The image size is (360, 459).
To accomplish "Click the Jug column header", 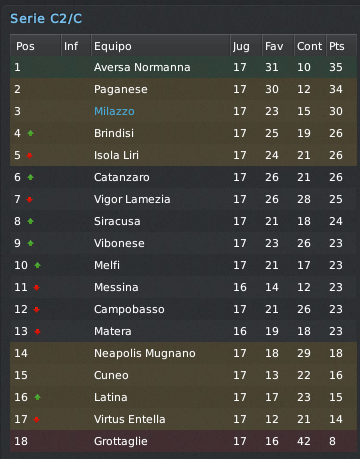I will coord(246,46).
